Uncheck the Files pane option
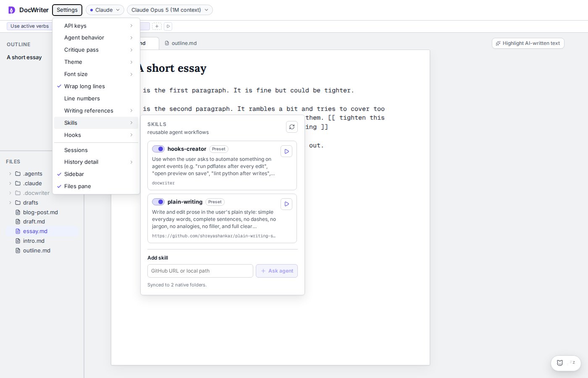This screenshot has width=588, height=378. tap(96, 186)
